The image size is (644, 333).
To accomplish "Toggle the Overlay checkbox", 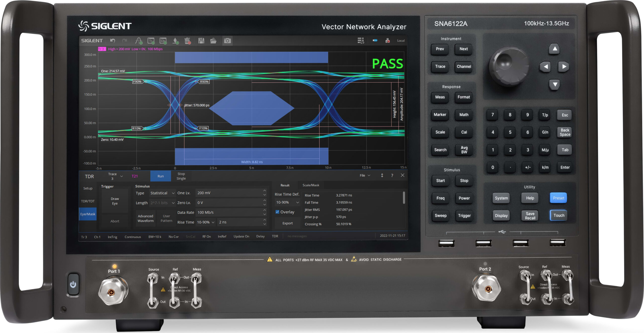I will click(277, 212).
